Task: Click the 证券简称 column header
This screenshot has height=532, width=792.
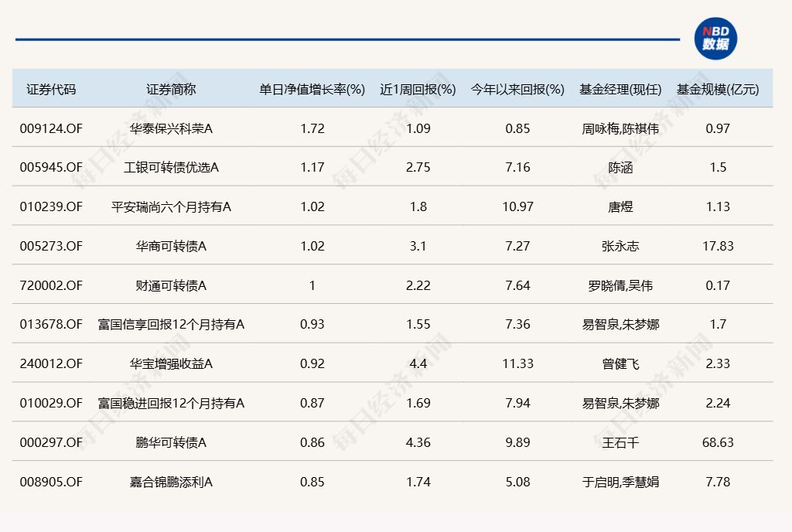Action: 171,90
